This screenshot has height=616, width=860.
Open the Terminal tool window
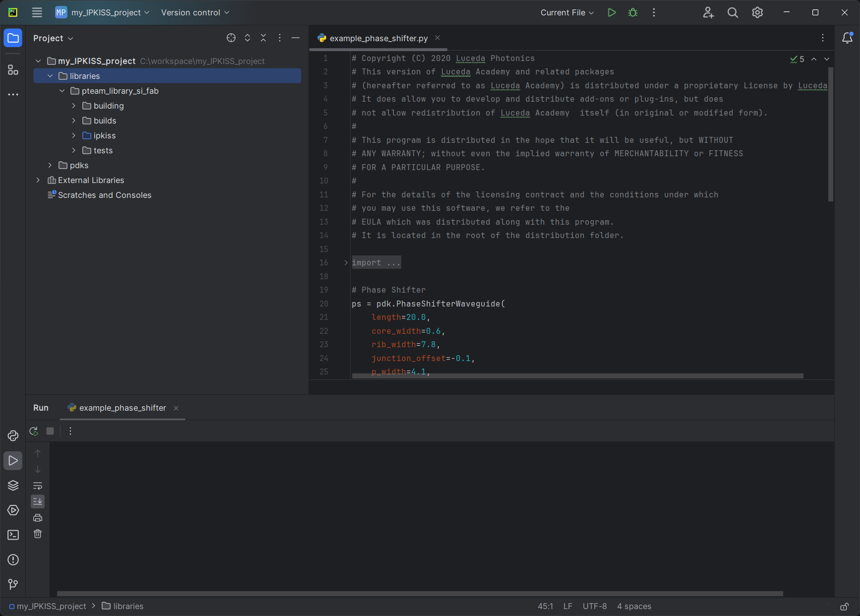click(13, 535)
